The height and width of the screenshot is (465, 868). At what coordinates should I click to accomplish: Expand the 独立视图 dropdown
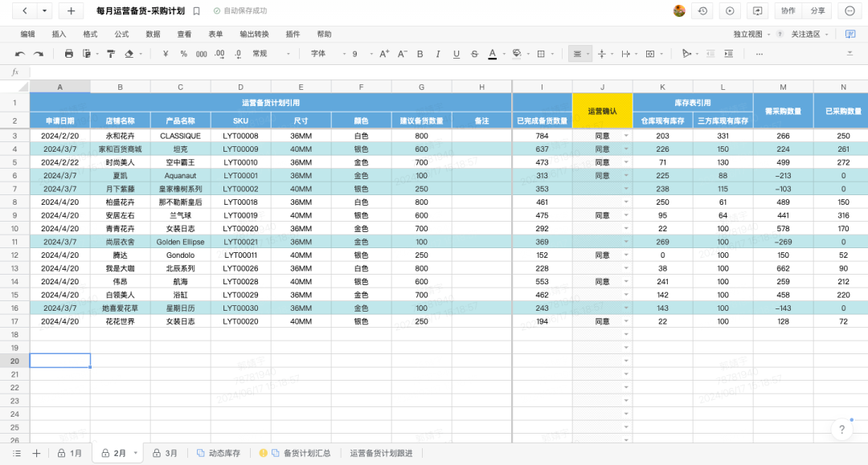tap(769, 35)
